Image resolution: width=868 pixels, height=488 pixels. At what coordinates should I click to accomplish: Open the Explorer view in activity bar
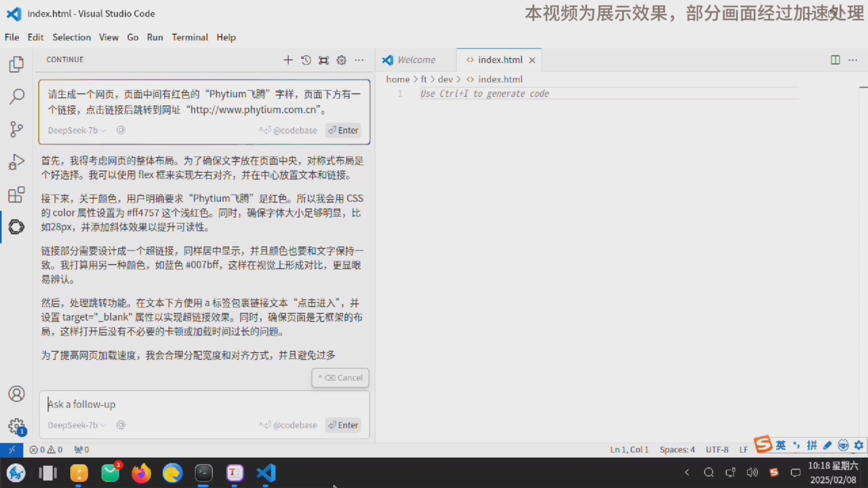coord(17,65)
